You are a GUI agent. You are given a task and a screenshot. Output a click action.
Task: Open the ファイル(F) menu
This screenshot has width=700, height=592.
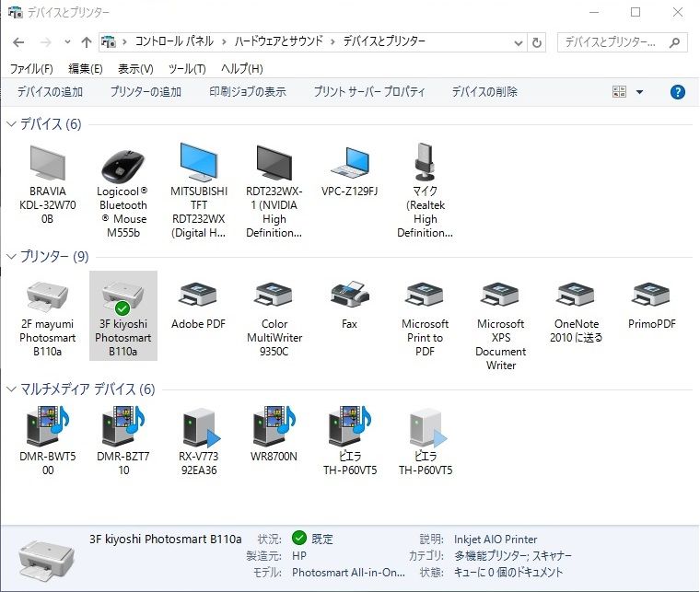(31, 69)
